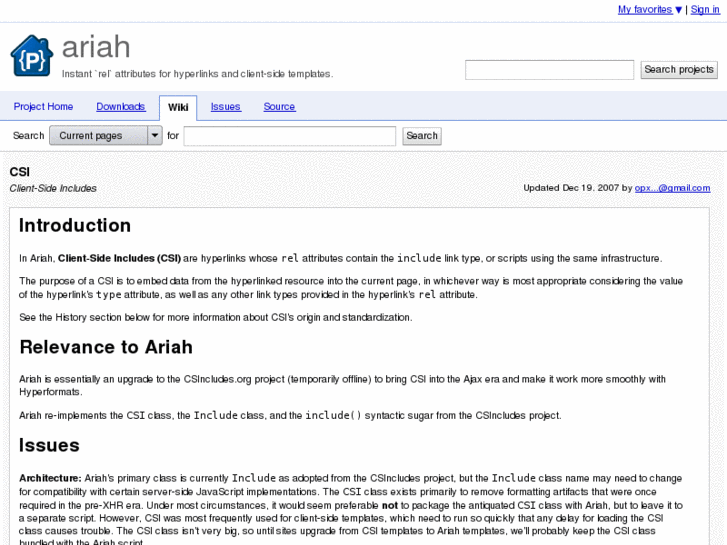
Task: Click the project tagline about rel attributes
Action: (x=198, y=74)
